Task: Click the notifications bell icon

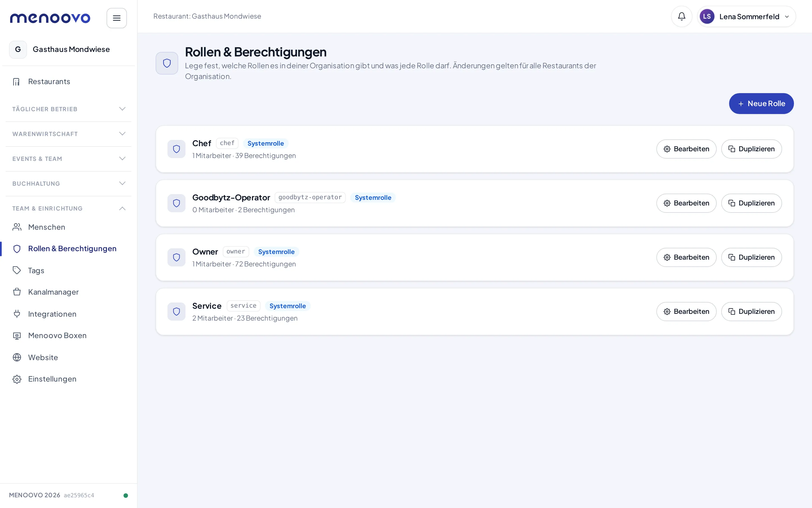Action: [681, 16]
